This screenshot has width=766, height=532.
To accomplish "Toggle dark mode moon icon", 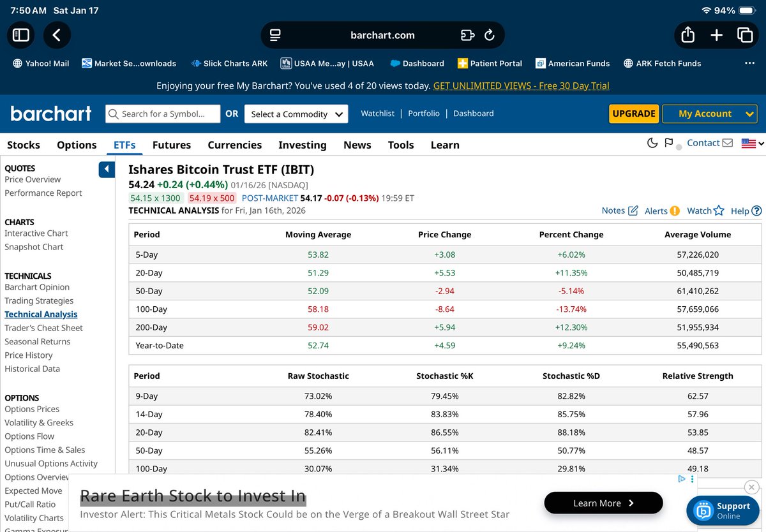I will [x=652, y=143].
